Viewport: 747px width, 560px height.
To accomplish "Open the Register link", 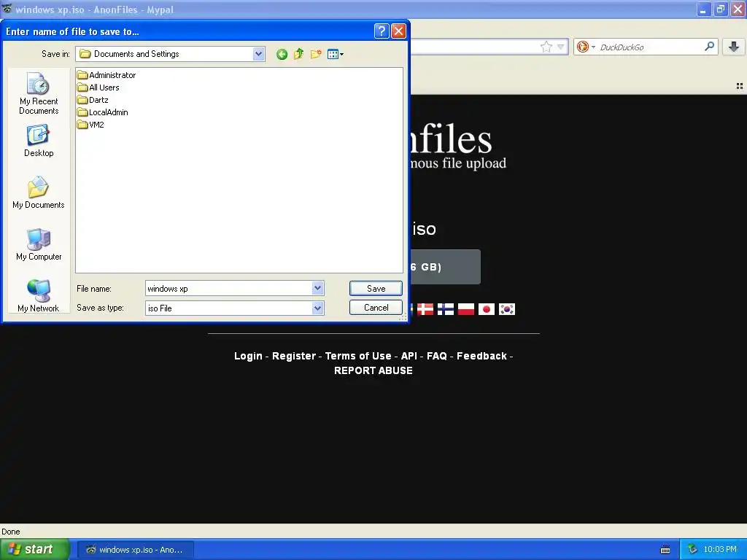I will tap(294, 356).
